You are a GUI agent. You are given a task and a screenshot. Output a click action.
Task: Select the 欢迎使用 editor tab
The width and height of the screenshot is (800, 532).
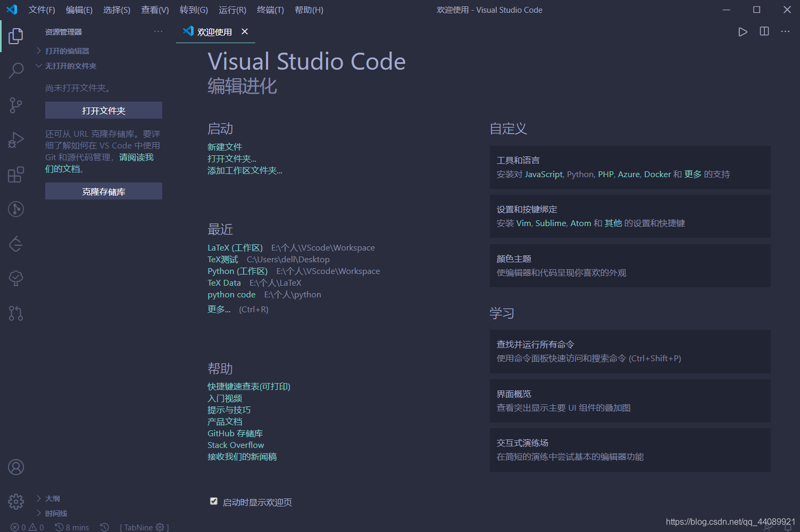tap(214, 32)
